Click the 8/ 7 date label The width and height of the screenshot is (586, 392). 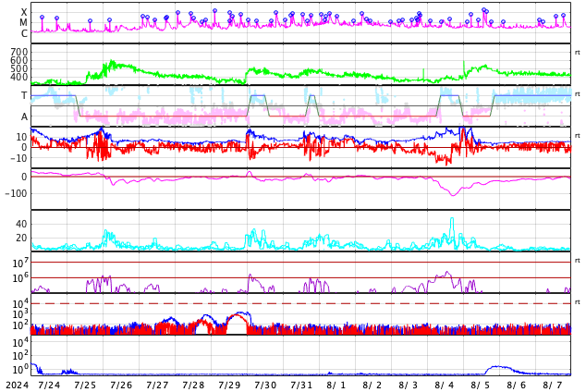point(553,386)
